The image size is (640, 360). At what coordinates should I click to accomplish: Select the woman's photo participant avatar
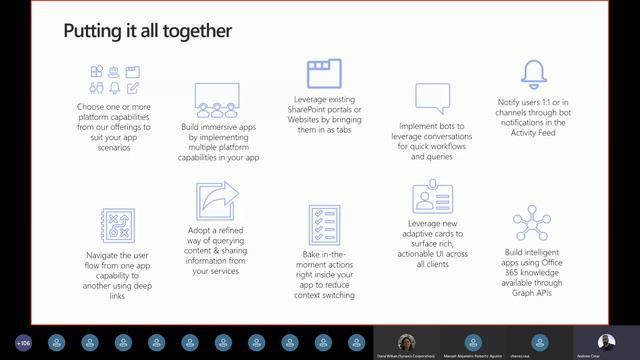click(406, 342)
